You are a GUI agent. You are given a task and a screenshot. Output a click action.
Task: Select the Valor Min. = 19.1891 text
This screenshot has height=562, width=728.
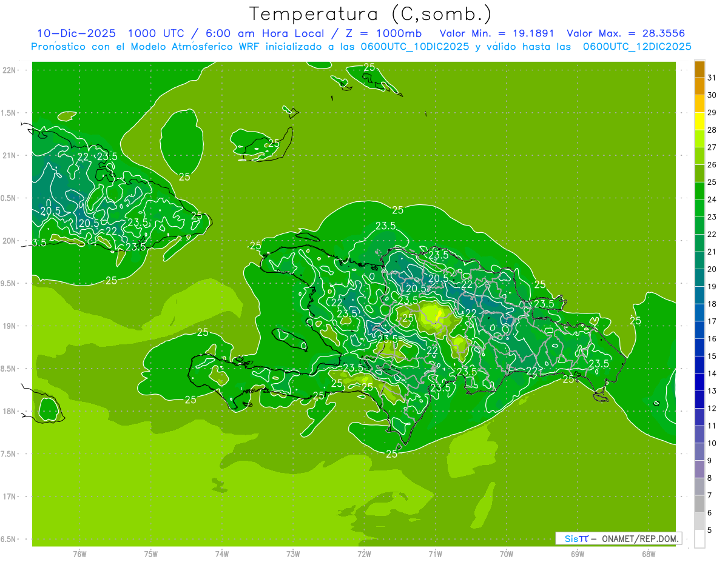click(497, 33)
